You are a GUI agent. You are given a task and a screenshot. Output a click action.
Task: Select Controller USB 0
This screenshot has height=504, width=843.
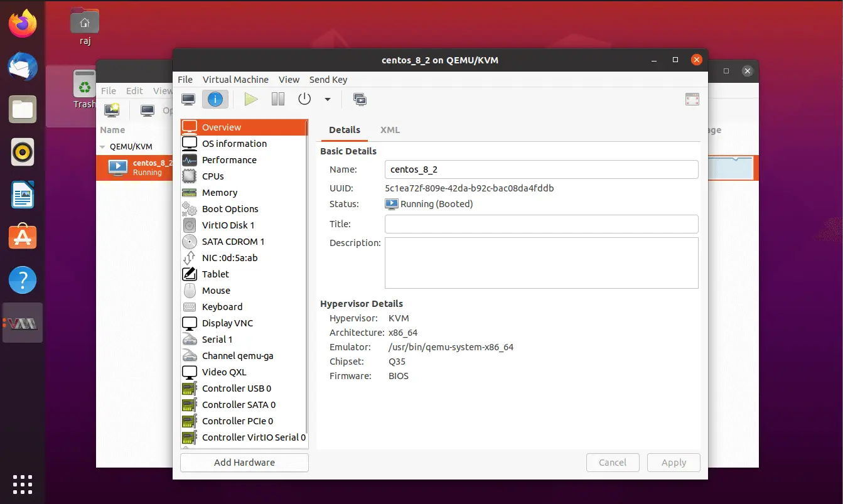coord(244,389)
